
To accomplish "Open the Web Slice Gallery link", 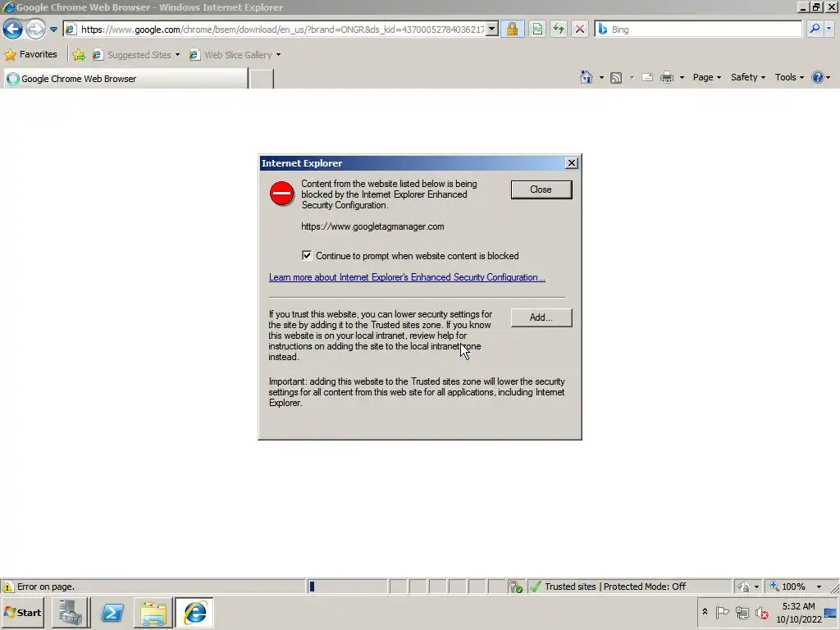I will click(235, 55).
